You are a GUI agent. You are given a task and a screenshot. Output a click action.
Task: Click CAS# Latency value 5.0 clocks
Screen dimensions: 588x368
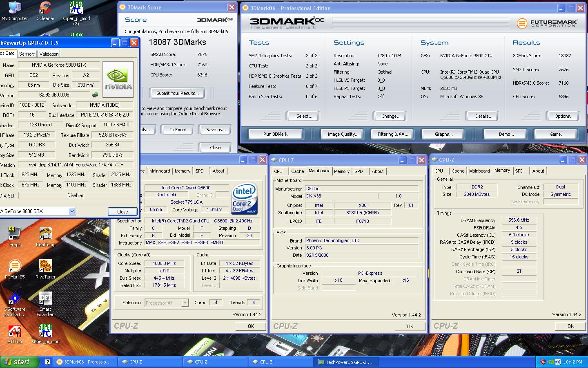coord(519,235)
